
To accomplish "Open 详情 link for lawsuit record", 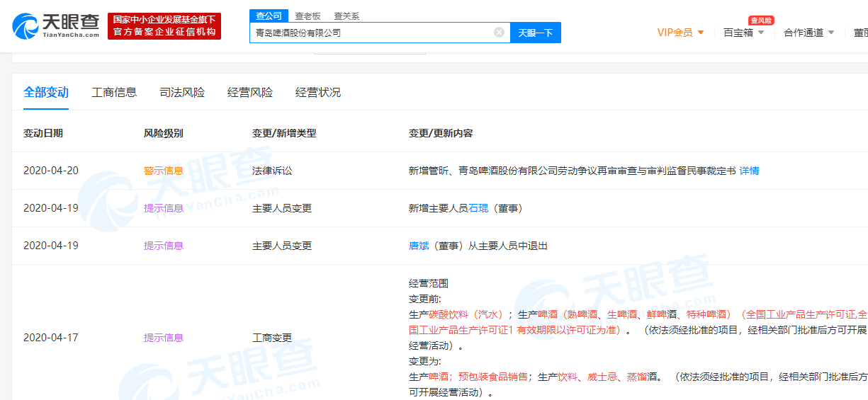I will tap(749, 171).
